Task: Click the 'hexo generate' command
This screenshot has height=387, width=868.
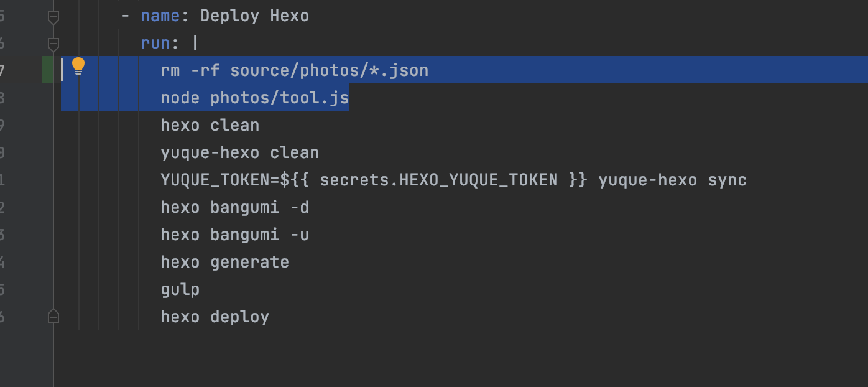Action: click(x=224, y=262)
